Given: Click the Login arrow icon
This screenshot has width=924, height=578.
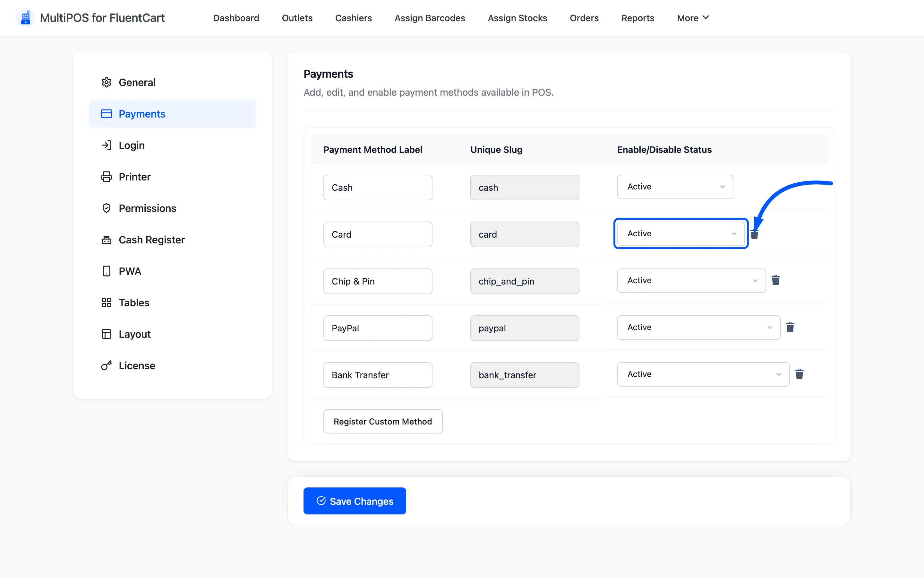Looking at the screenshot, I should pyautogui.click(x=106, y=145).
